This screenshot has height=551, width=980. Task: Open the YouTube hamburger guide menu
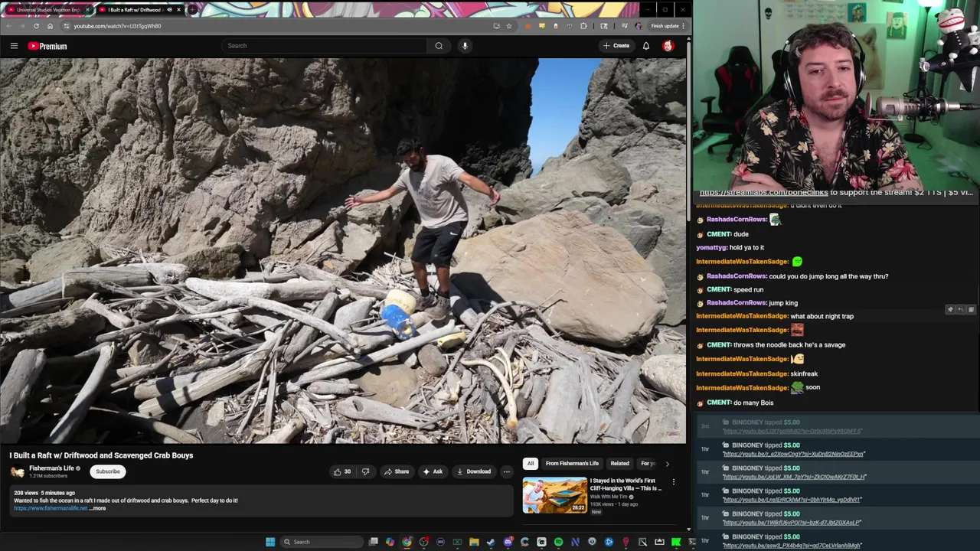point(14,46)
